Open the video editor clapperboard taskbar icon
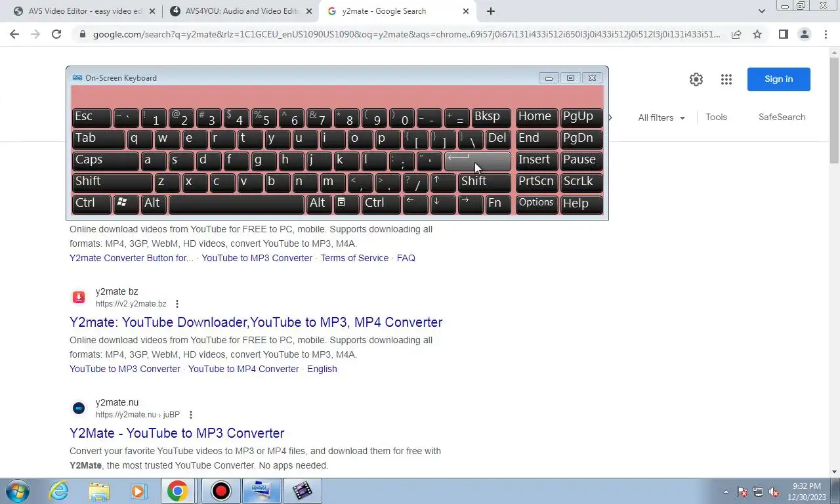This screenshot has width=840, height=504. pyautogui.click(x=303, y=491)
